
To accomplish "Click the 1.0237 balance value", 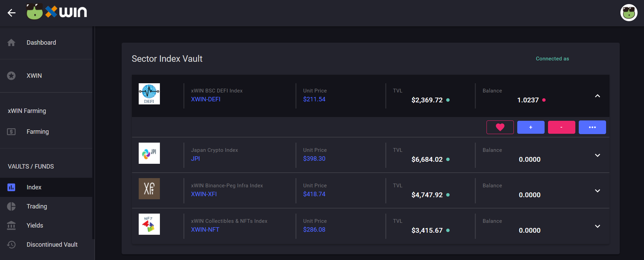I will pyautogui.click(x=528, y=100).
